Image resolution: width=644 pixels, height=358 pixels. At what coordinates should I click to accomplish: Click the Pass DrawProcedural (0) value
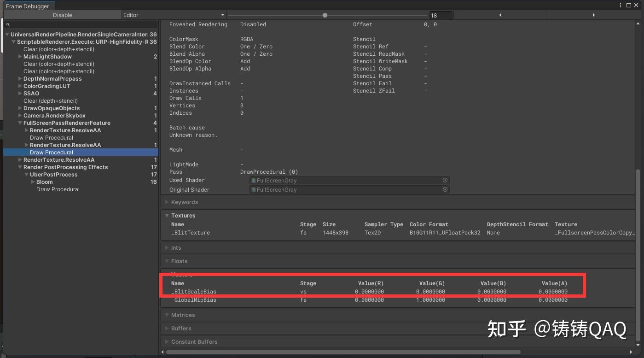269,172
